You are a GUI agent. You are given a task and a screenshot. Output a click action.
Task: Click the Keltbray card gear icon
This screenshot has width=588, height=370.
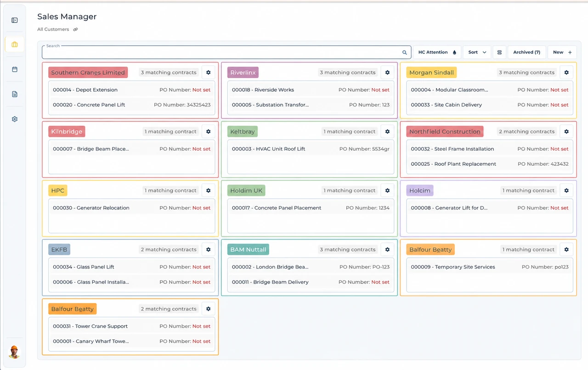tap(387, 132)
